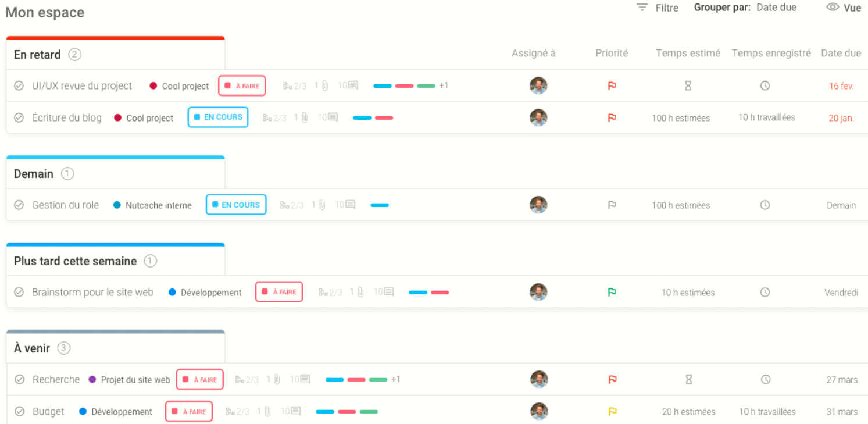Click light blue label bar on Gestion du role
Viewport: 868px width, 424px height.
tap(380, 205)
